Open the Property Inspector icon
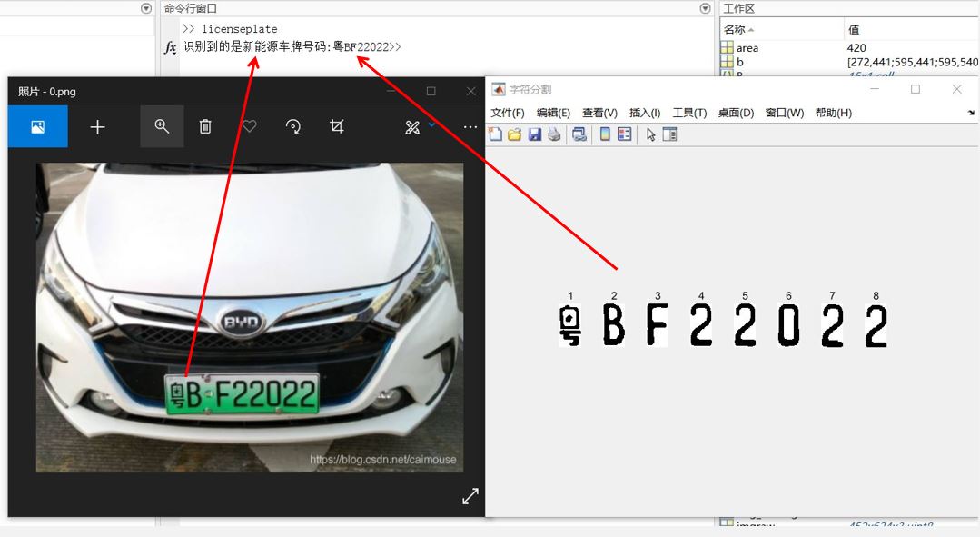 (670, 134)
